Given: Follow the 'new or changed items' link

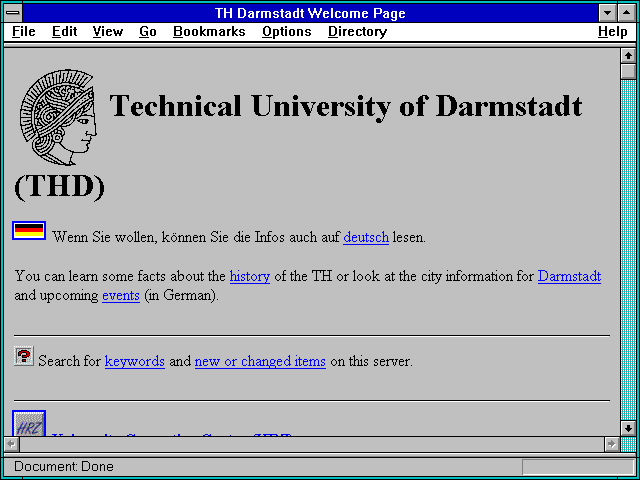Looking at the screenshot, I should coord(260,361).
